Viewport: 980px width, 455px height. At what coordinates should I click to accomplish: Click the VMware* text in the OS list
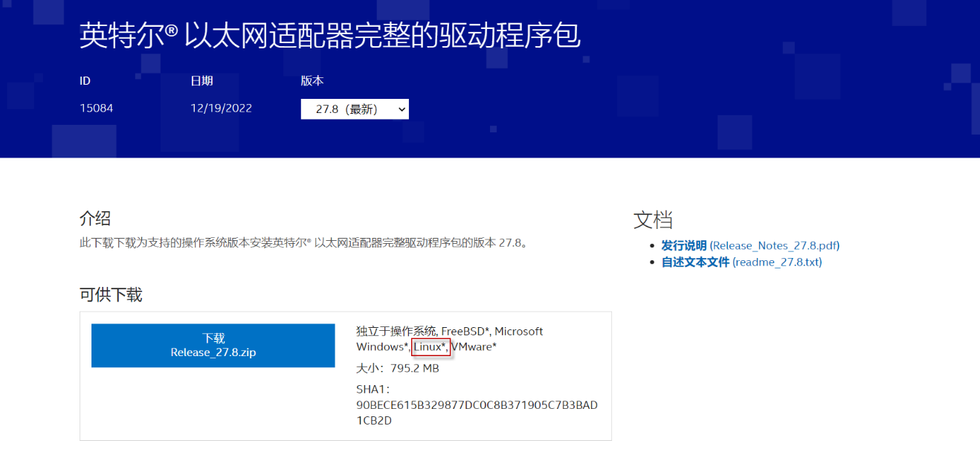474,346
